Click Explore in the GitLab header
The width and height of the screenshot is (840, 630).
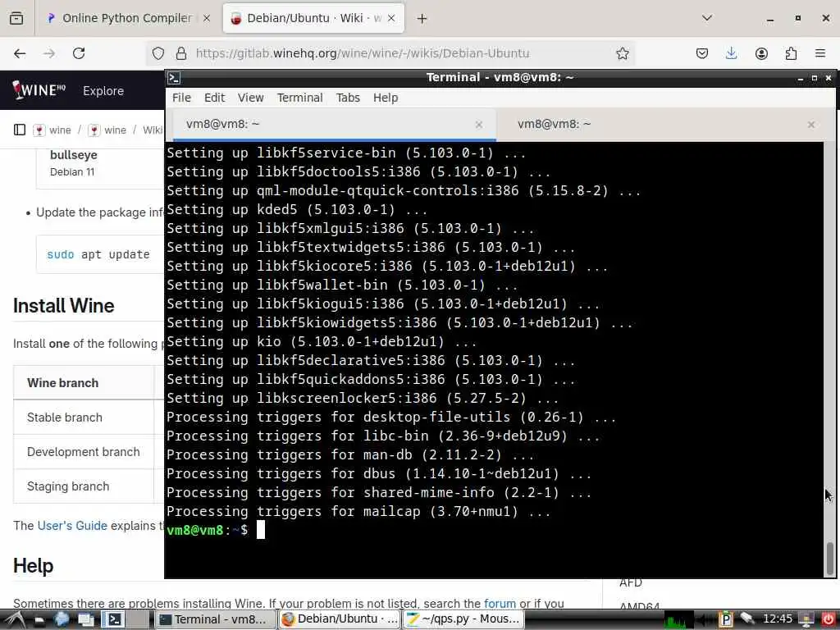coord(103,90)
